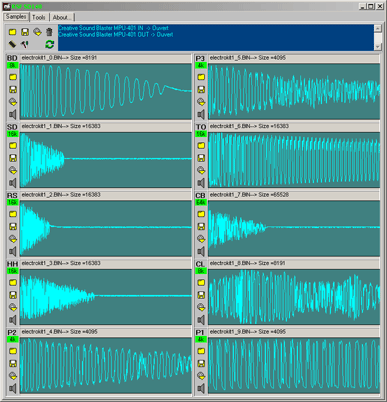Image resolution: width=387 pixels, height=402 pixels.
Task: Open a file for the SD sample
Action: pos(13,146)
